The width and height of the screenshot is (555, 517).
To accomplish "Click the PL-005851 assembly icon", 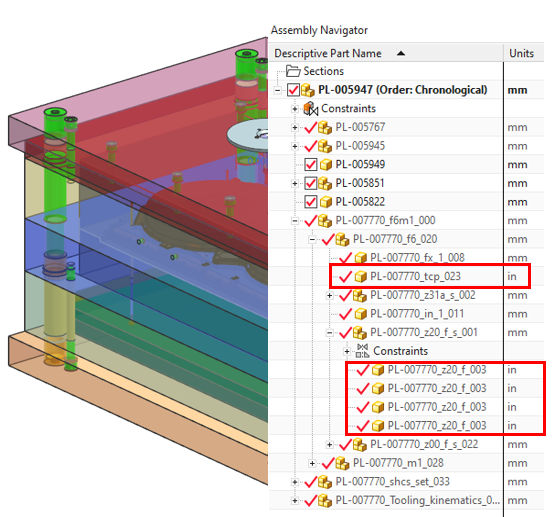I will point(325,183).
